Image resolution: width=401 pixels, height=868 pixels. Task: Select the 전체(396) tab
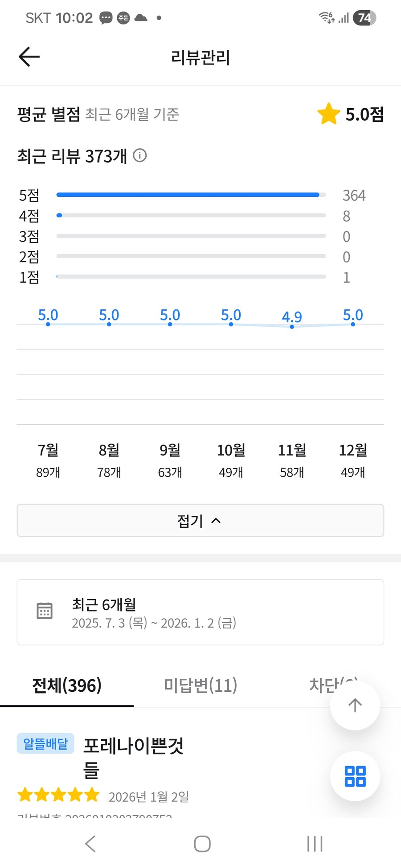(67, 685)
